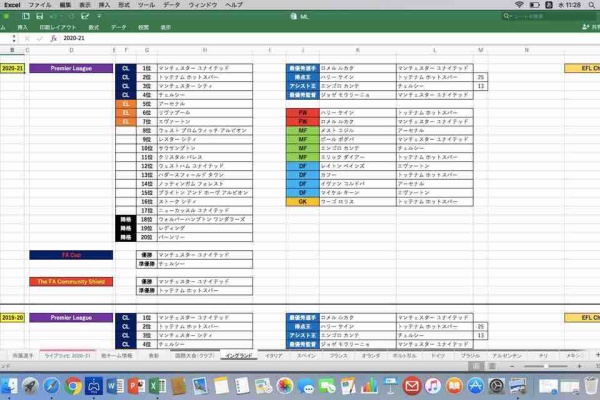
Task: Click the Save icon in the toolbar
Action: [x=39, y=16]
